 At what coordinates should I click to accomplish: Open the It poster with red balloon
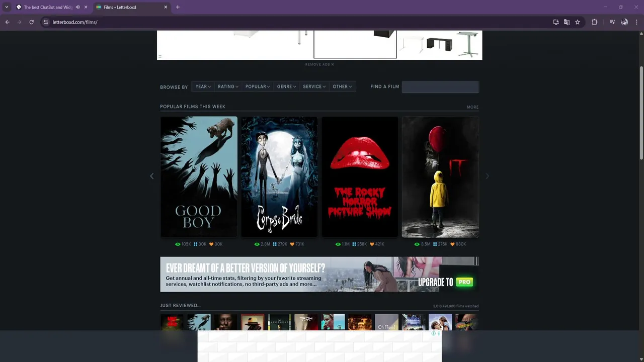(440, 177)
